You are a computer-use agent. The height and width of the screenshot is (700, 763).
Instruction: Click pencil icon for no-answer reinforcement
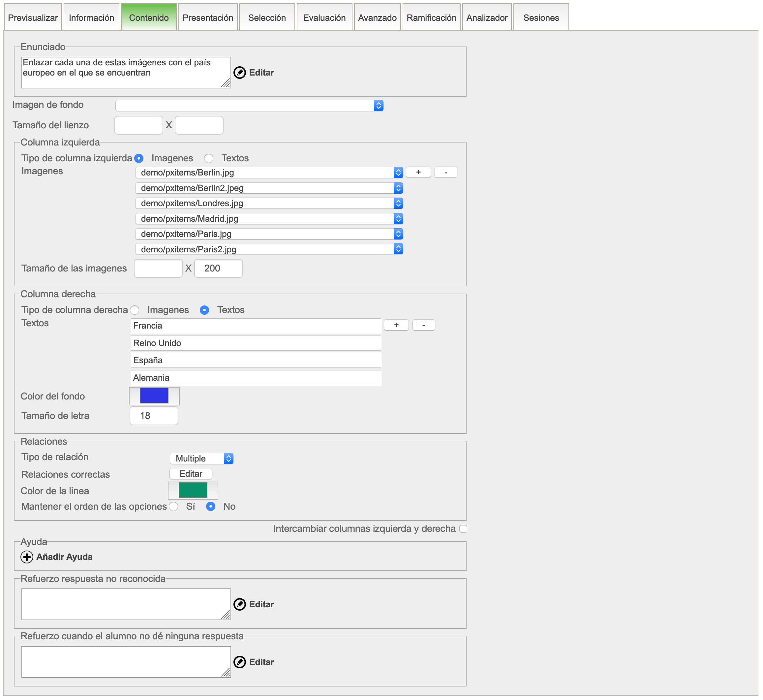click(240, 662)
